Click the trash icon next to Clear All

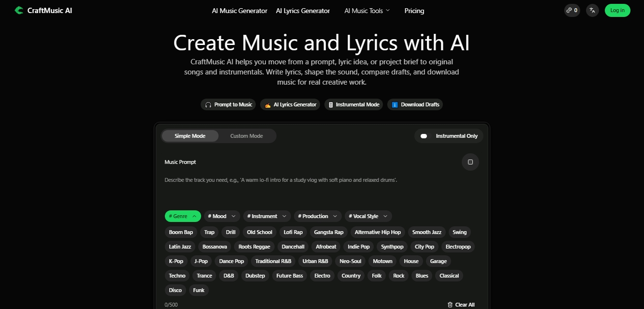[450, 305]
